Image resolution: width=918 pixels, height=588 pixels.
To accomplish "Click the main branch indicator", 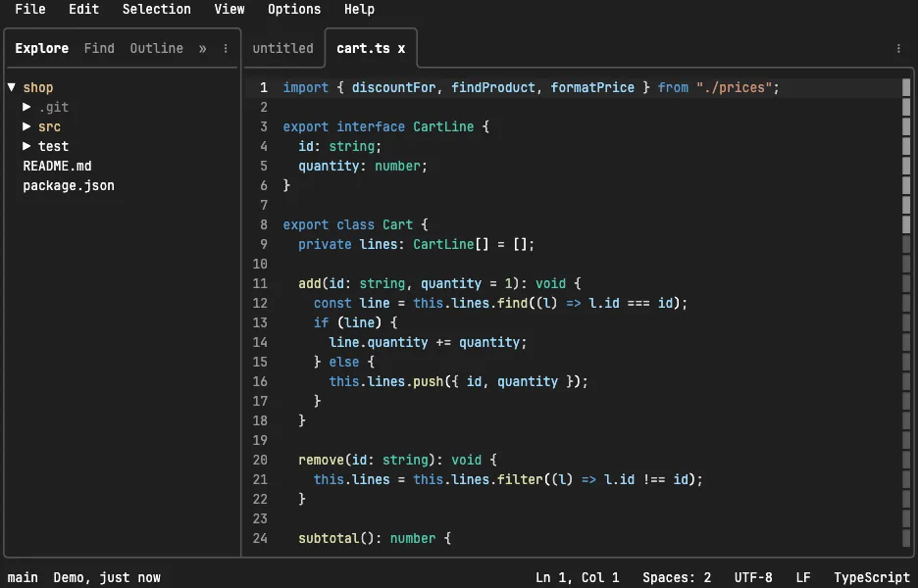I will coord(23,577).
